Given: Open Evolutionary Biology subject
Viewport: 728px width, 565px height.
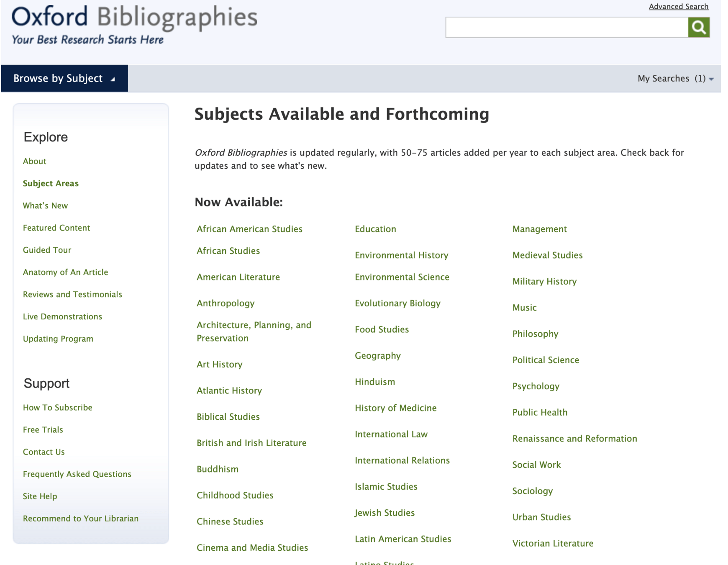Looking at the screenshot, I should pyautogui.click(x=397, y=303).
